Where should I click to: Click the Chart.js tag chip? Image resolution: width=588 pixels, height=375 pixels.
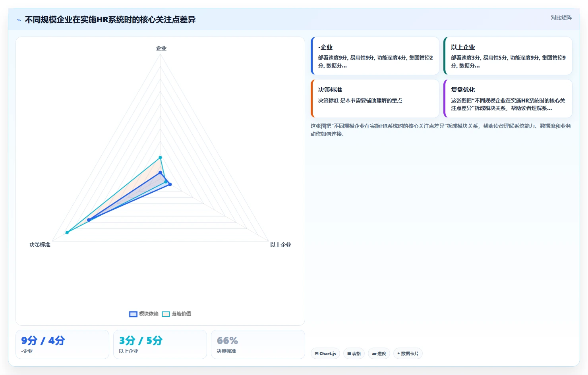coord(325,354)
